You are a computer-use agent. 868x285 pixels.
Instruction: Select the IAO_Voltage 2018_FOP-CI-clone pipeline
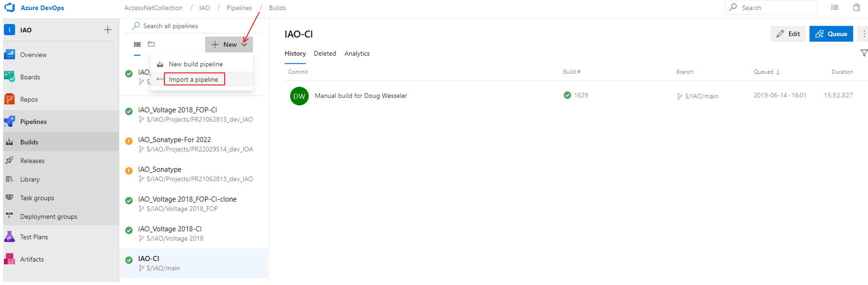[194, 204]
